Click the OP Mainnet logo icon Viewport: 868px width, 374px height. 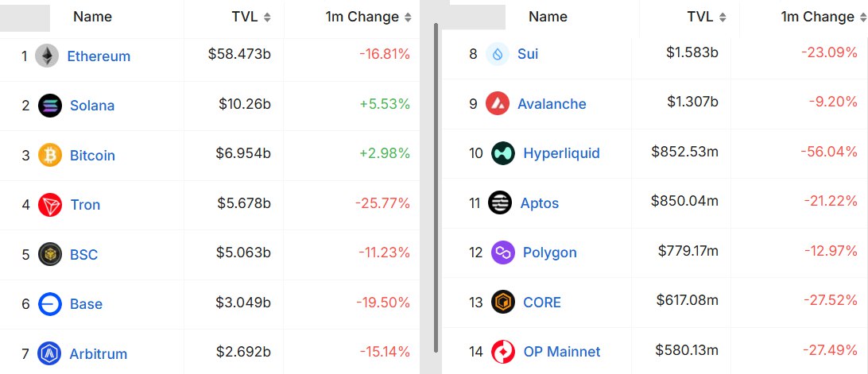pos(503,351)
